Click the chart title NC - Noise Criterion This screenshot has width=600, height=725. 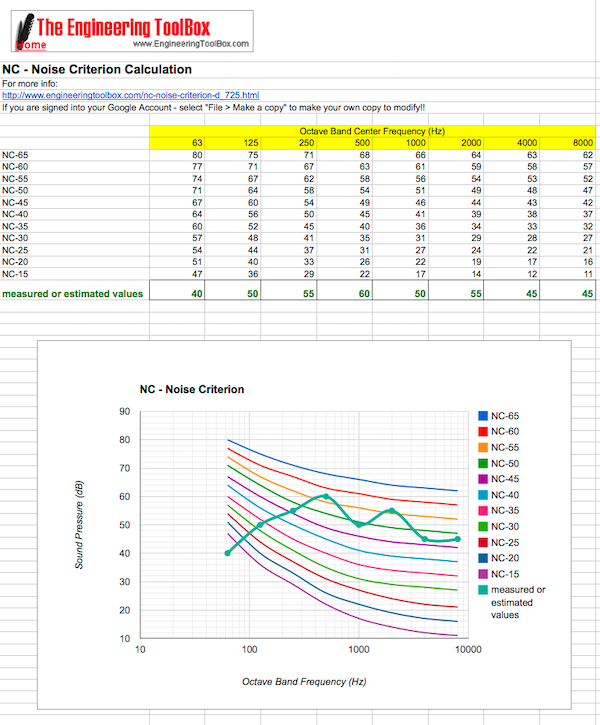(192, 389)
